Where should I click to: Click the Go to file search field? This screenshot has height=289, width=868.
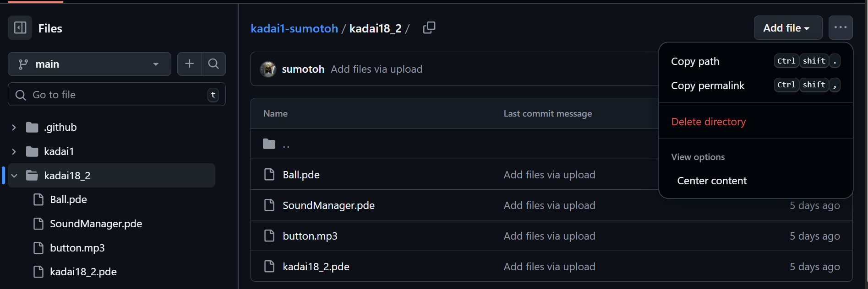point(115,95)
